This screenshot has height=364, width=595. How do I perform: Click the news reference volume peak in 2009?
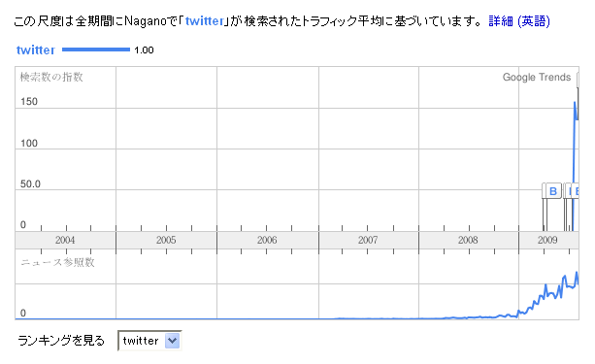tap(577, 273)
